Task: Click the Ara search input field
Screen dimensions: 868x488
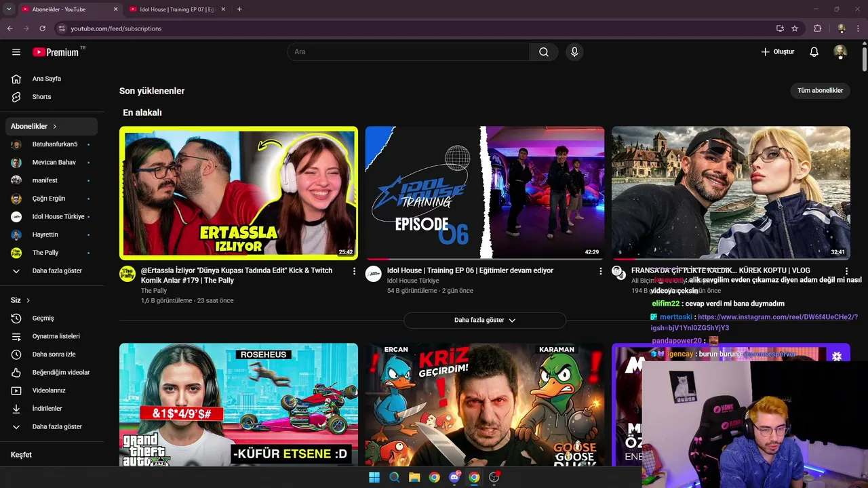Action: 408,52
